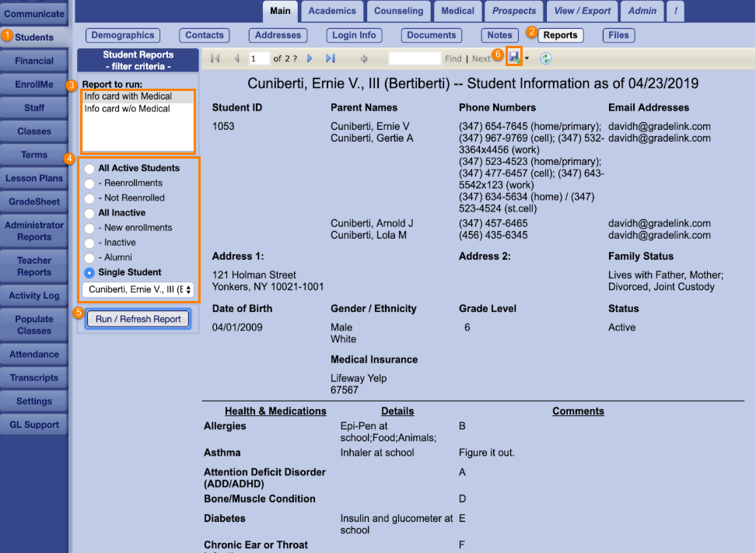Choose Info card w/o Medical report
The width and height of the screenshot is (756, 553).
(138, 109)
